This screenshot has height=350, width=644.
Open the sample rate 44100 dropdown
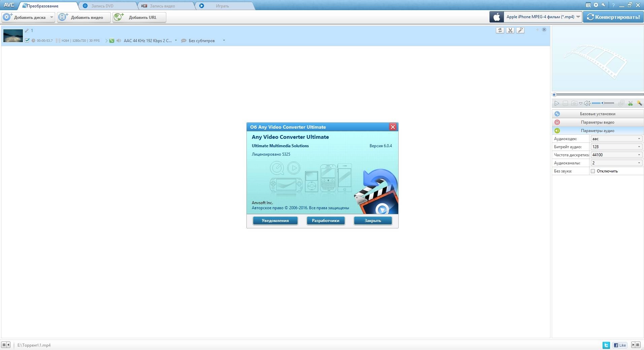pos(616,155)
